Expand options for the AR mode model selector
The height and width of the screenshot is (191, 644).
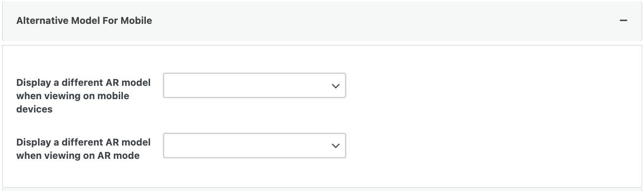(254, 146)
